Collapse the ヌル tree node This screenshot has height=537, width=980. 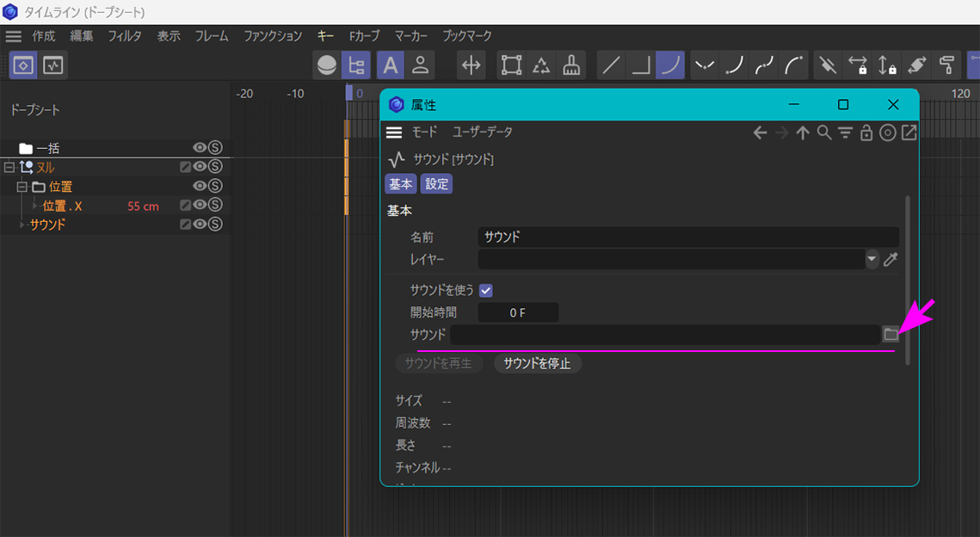point(9,167)
